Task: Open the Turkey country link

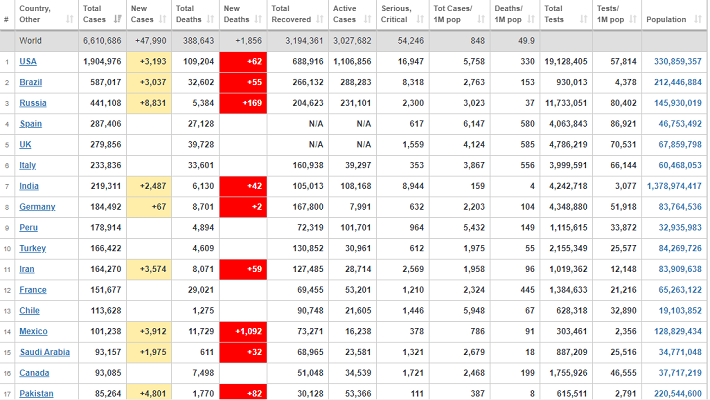Action: click(33, 248)
